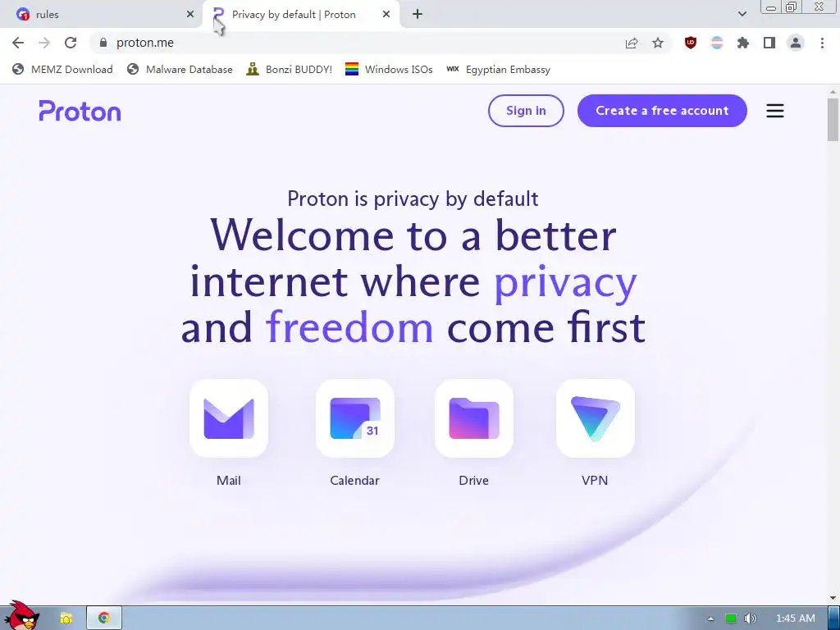Click the Drive label text
This screenshot has width=840, height=630.
[x=473, y=481]
